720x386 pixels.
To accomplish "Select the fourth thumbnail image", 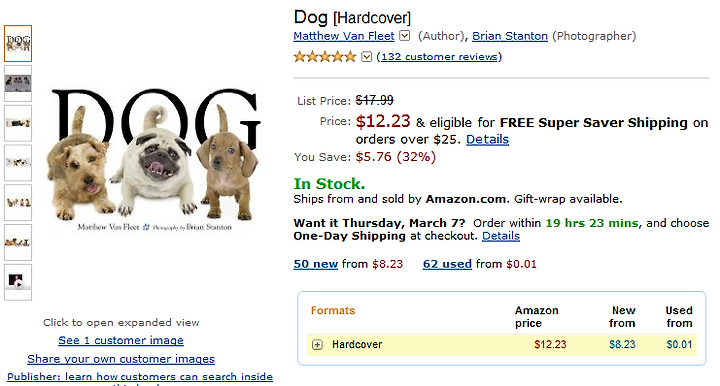I will [x=18, y=163].
